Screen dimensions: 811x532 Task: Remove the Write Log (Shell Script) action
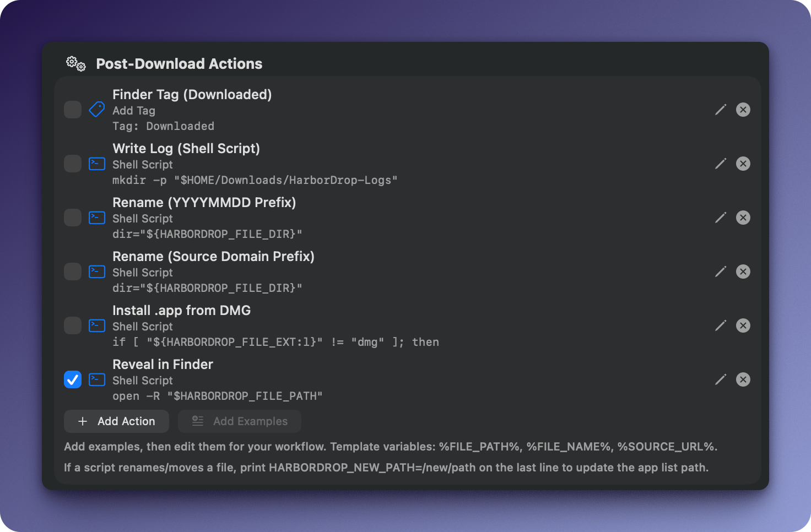[743, 164]
